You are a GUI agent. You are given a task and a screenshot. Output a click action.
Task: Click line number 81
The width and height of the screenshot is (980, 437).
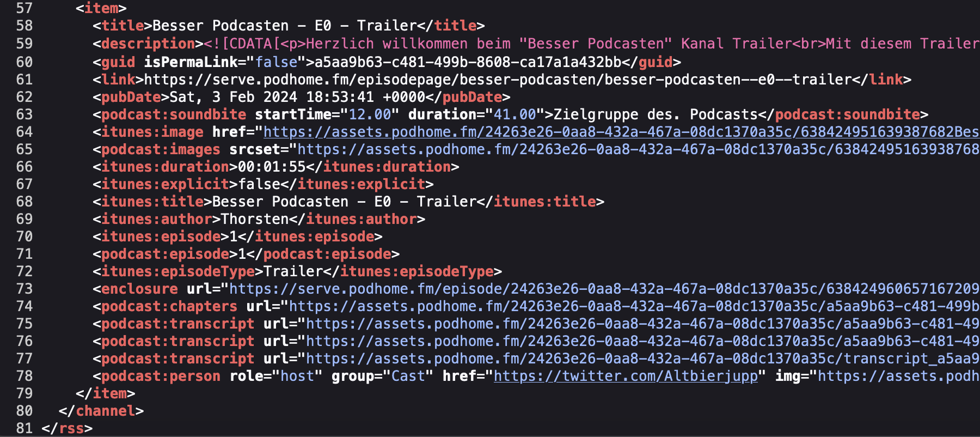click(x=24, y=428)
